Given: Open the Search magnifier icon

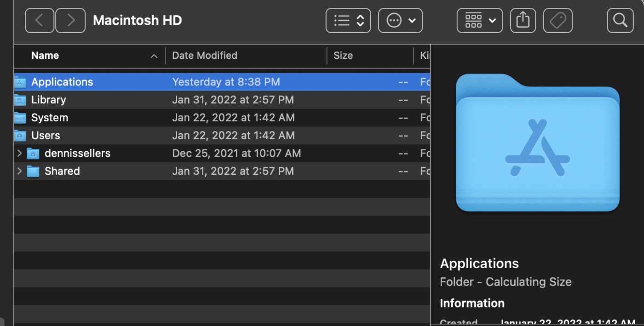Looking at the screenshot, I should [620, 21].
